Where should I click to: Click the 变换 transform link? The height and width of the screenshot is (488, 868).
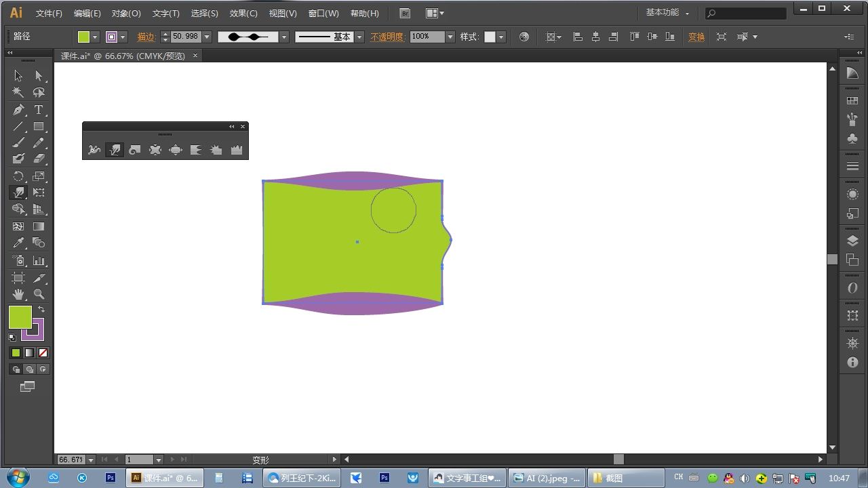[x=696, y=37]
